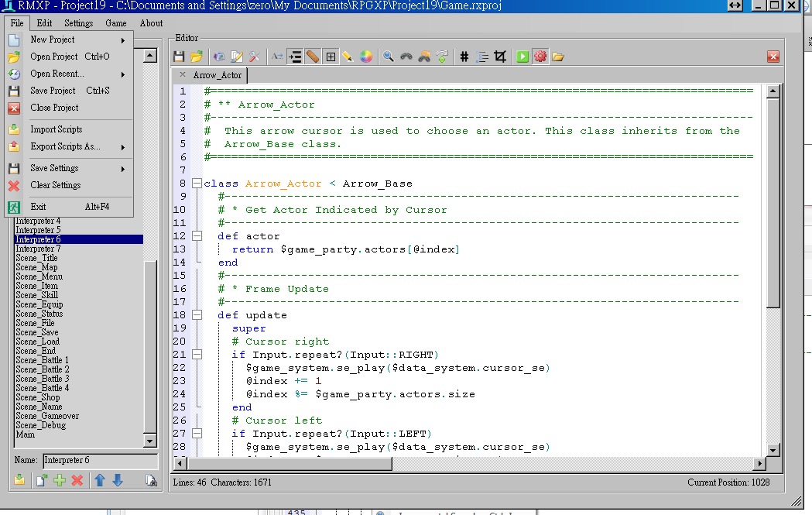This screenshot has height=515, width=812.
Task: Click the yellow highlighter icon
Action: pyautogui.click(x=348, y=57)
